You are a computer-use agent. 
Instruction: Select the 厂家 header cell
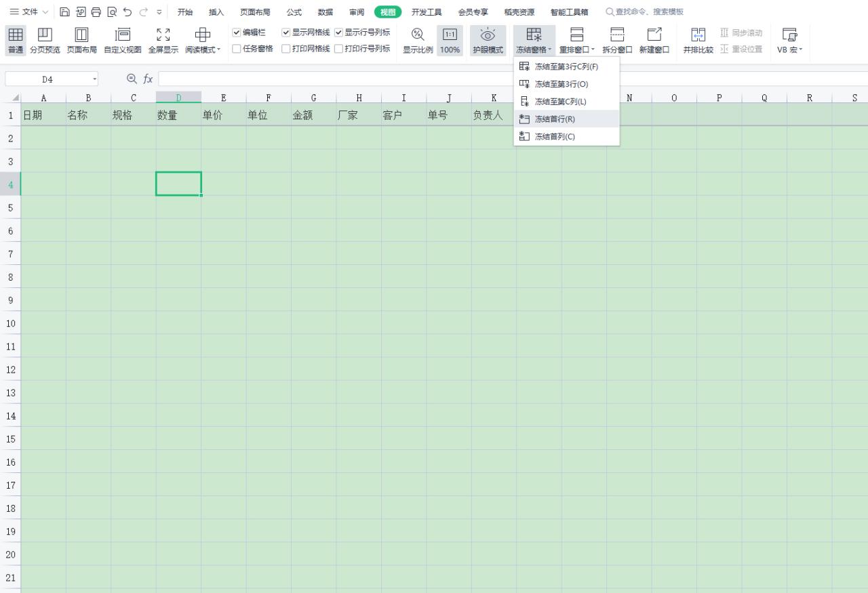click(359, 115)
